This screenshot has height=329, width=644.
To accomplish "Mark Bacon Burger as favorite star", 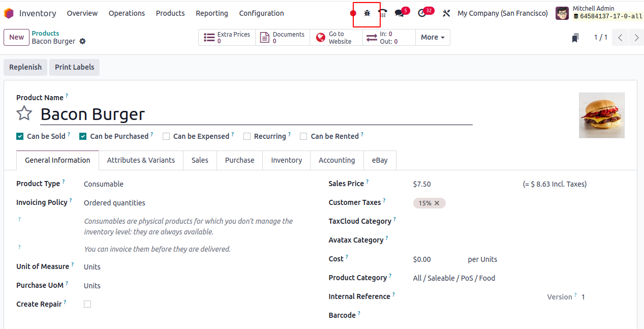I will tap(24, 113).
